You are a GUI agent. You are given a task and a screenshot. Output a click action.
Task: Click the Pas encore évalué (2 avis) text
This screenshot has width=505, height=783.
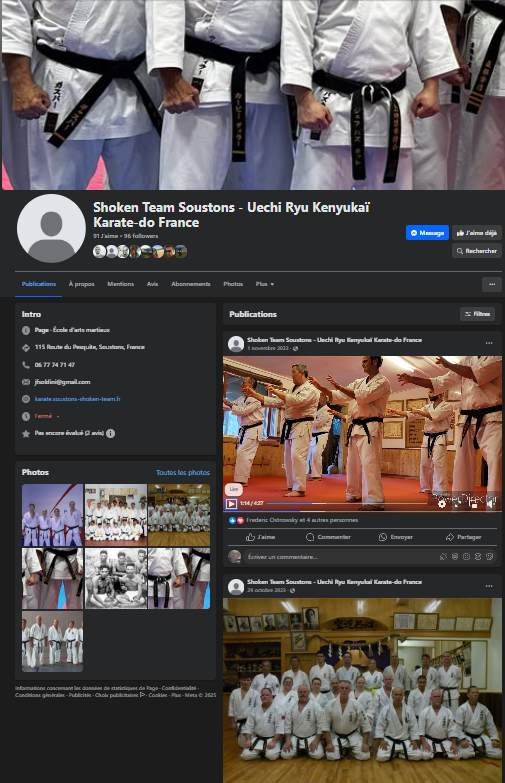tap(69, 433)
